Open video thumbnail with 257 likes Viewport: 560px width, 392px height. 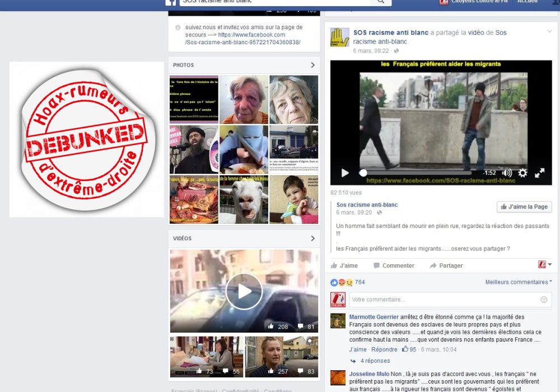pyautogui.click(x=282, y=357)
